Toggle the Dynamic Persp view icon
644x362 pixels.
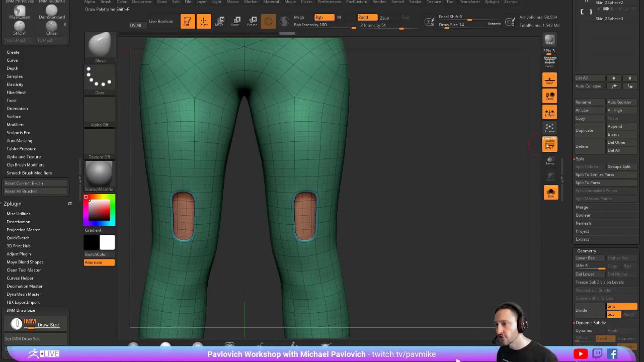pos(549,62)
